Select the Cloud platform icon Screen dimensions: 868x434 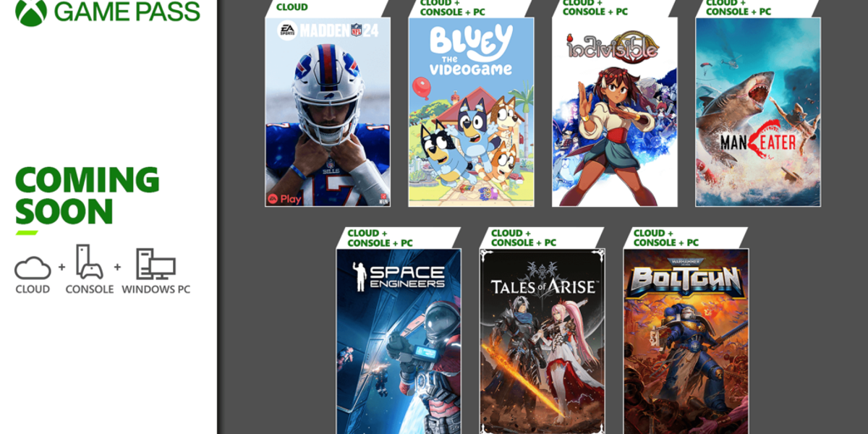(33, 269)
